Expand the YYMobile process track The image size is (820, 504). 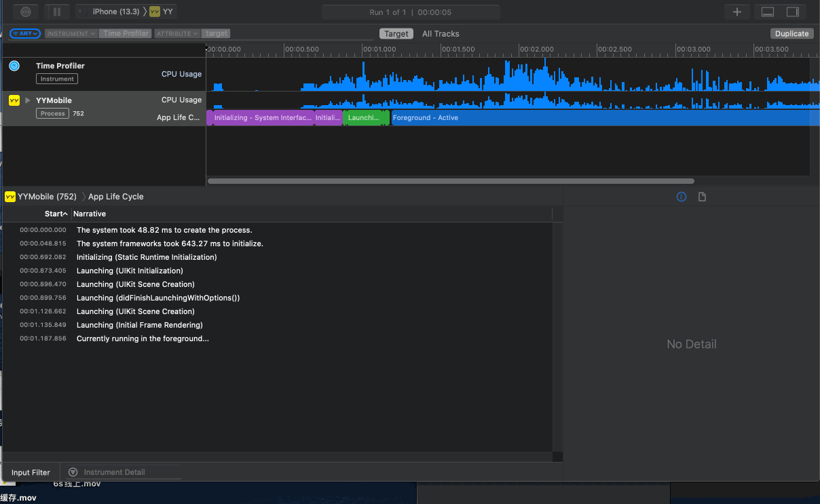28,100
